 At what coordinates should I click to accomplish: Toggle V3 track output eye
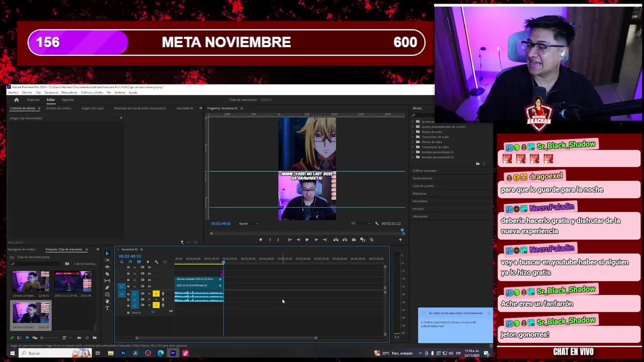(x=149, y=274)
